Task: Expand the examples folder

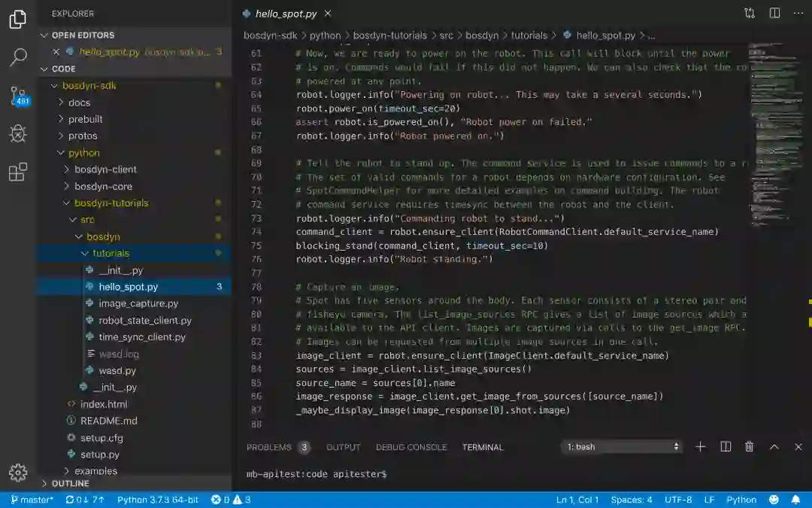Action: tap(134, 470)
